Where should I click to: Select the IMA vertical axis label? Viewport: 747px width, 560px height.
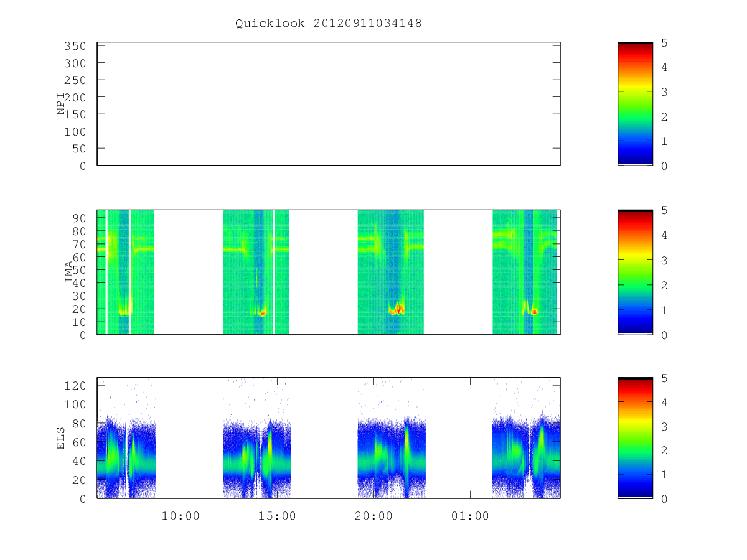click(x=68, y=272)
